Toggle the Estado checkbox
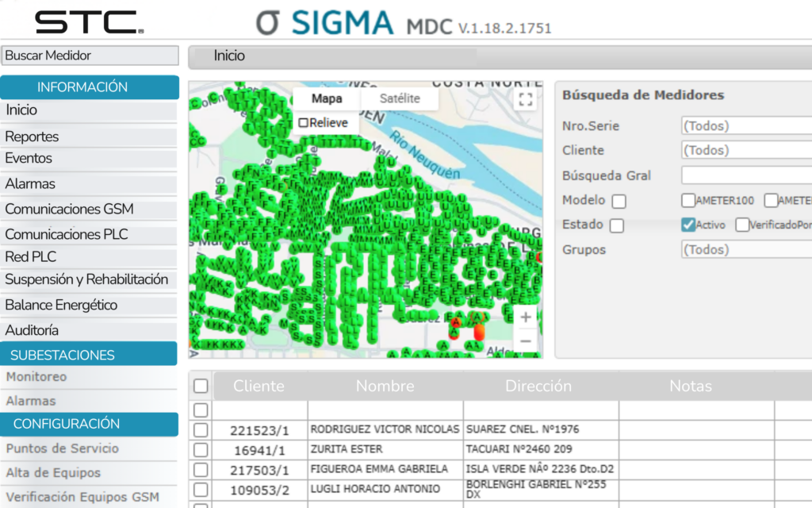Image resolution: width=812 pixels, height=508 pixels. (x=617, y=225)
